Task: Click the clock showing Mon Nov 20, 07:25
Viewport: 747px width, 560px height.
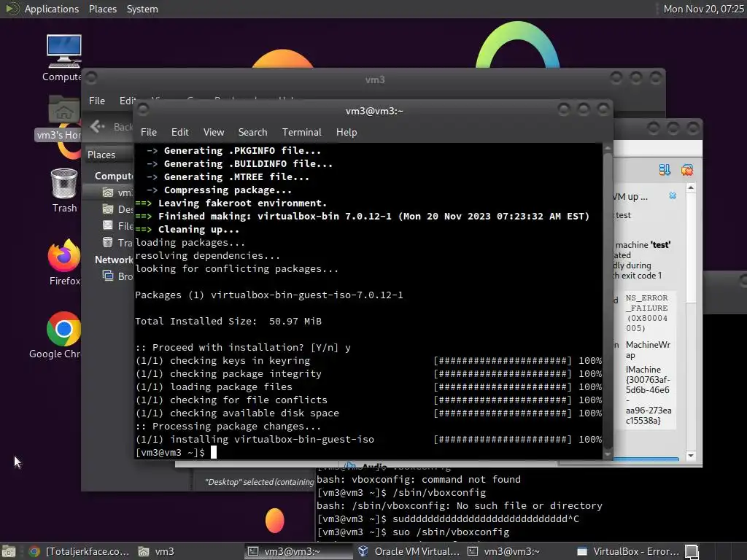Action: [x=703, y=9]
